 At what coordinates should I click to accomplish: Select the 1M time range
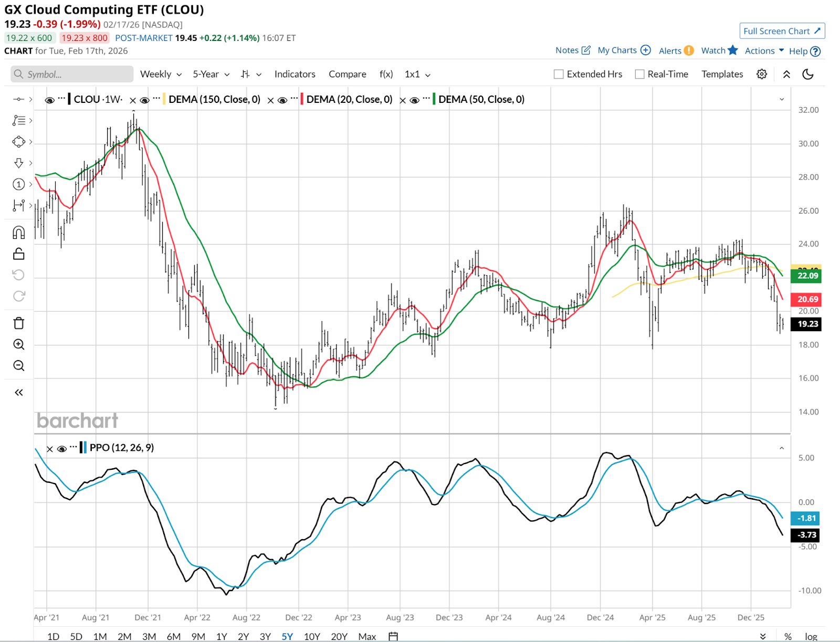click(x=100, y=636)
